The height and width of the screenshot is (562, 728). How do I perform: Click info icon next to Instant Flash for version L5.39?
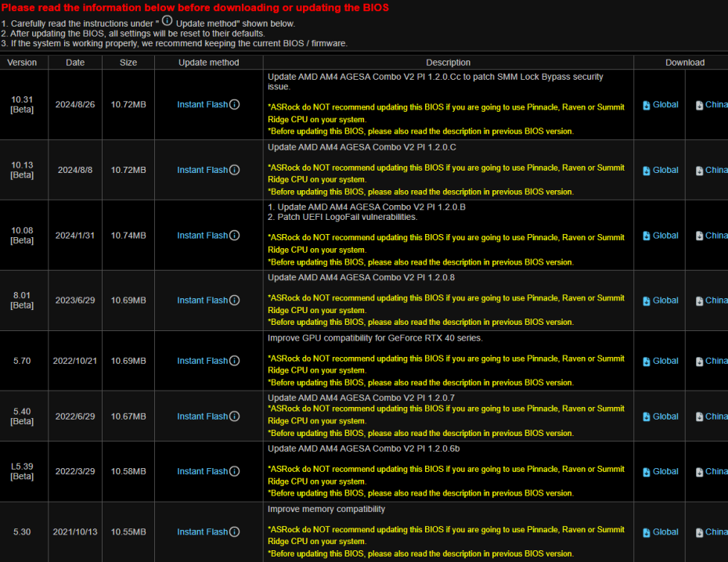(235, 471)
